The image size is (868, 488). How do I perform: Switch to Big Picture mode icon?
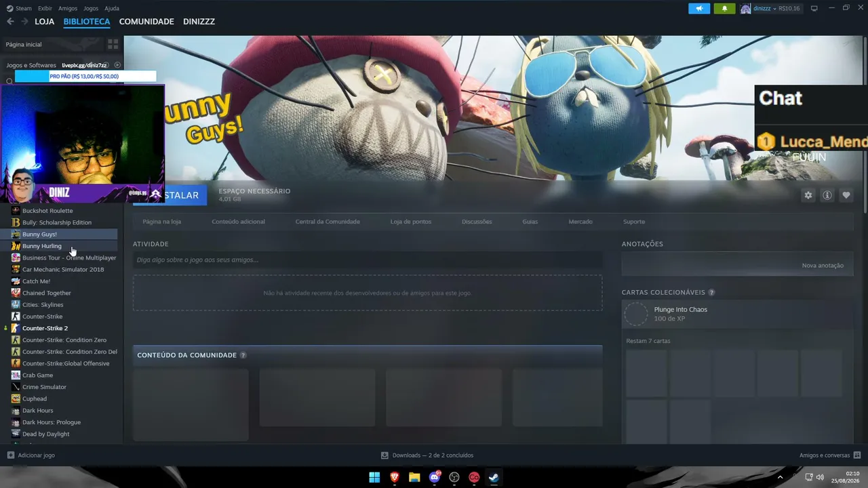814,8
